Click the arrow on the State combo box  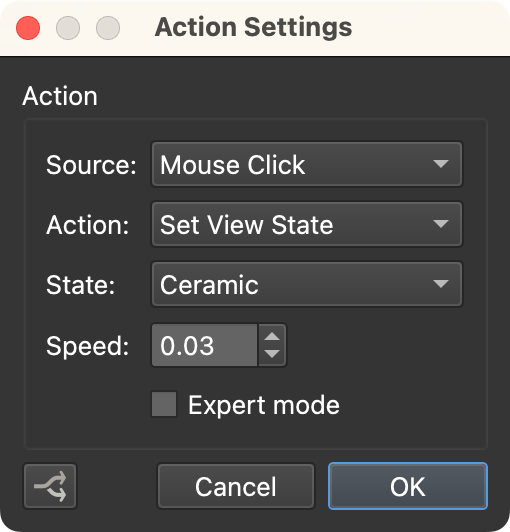[441, 284]
